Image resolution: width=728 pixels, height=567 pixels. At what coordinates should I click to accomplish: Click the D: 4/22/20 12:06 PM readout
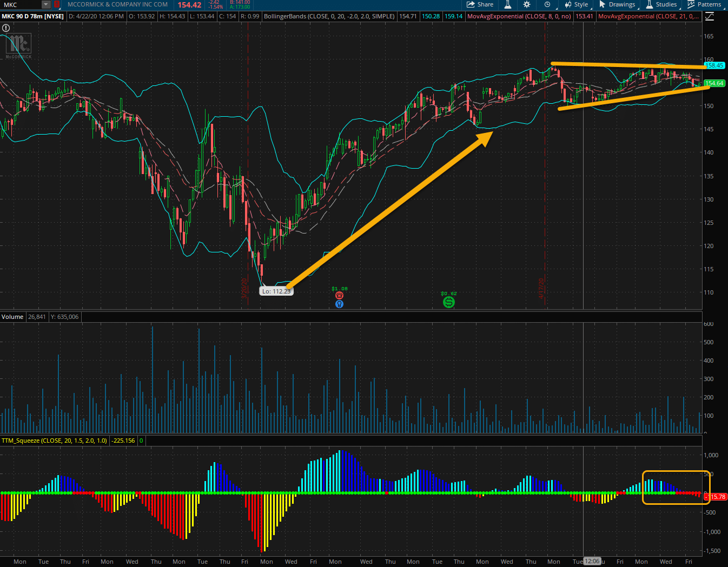(x=96, y=16)
